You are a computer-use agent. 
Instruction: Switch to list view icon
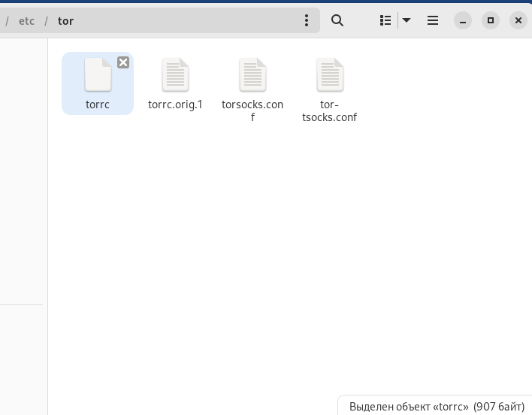(385, 21)
